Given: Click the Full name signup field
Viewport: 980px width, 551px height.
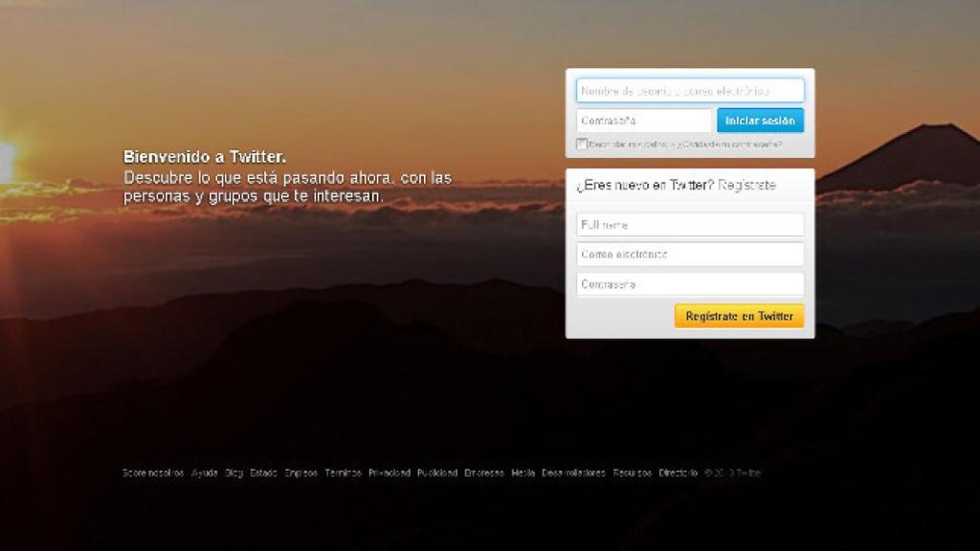Looking at the screenshot, I should point(689,224).
